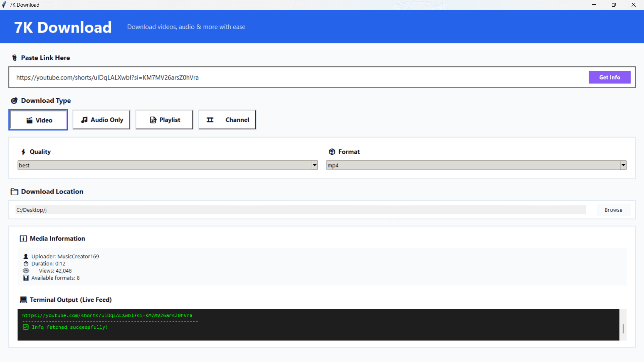Minimize the 7K Download window
Image resolution: width=644 pixels, height=362 pixels.
[594, 5]
